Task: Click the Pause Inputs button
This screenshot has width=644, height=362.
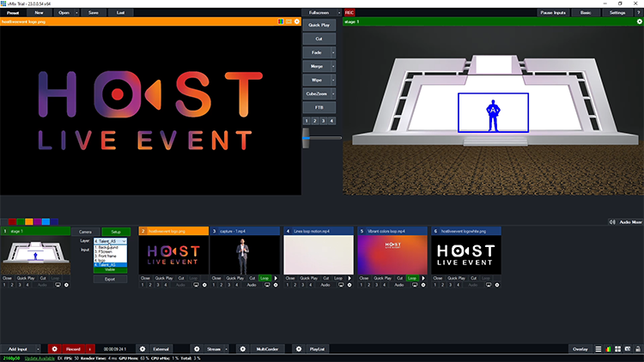Action: coord(552,13)
